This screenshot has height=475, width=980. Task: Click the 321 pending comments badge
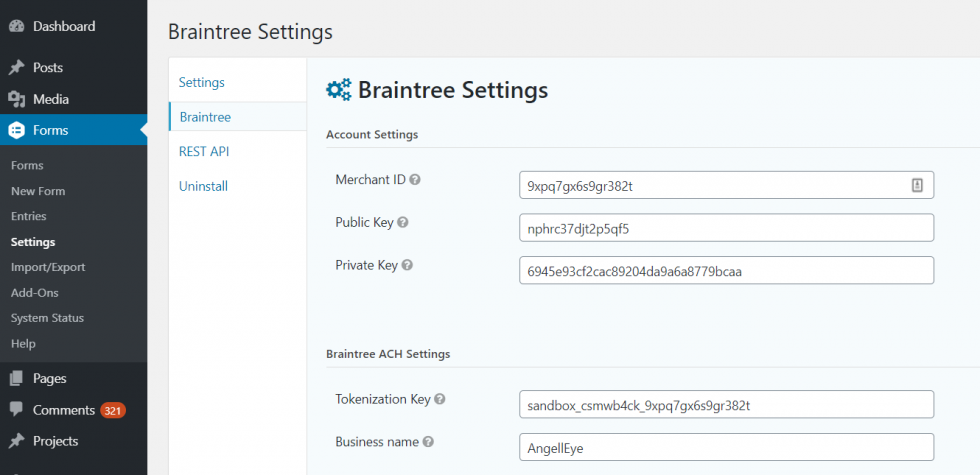click(x=112, y=410)
